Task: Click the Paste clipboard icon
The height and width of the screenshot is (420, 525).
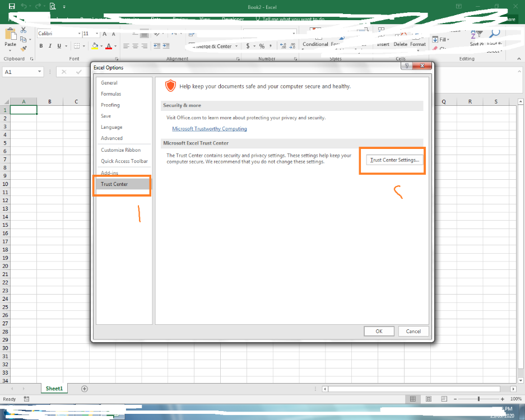Action: [11, 34]
